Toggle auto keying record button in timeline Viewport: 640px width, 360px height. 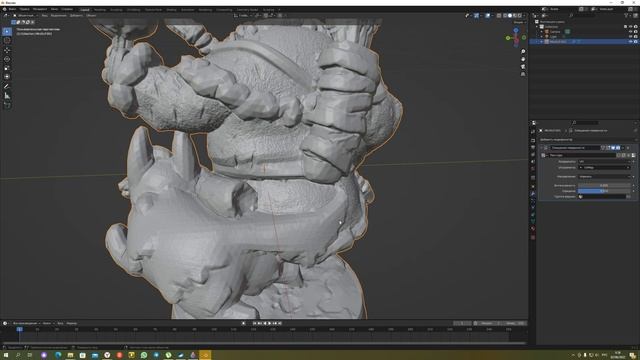tap(244, 323)
